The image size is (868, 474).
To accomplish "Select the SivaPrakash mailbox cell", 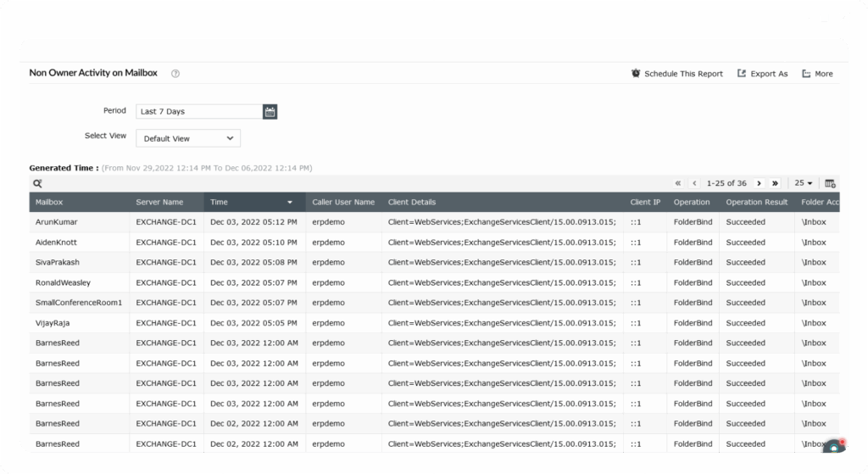I will tap(58, 263).
